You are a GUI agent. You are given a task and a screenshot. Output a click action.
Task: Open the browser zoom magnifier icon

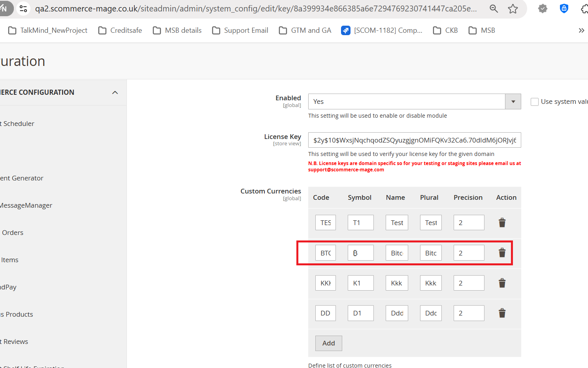click(494, 9)
